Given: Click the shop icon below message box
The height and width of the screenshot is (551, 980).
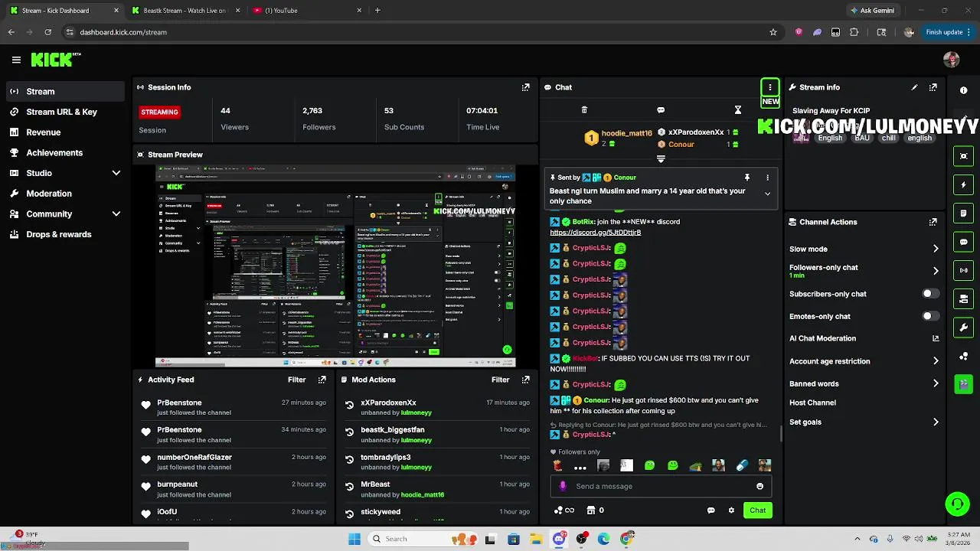Looking at the screenshot, I should tap(591, 510).
